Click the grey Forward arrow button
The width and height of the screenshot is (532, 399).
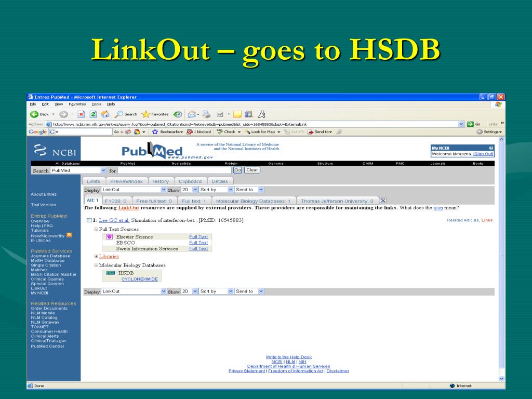[63, 114]
